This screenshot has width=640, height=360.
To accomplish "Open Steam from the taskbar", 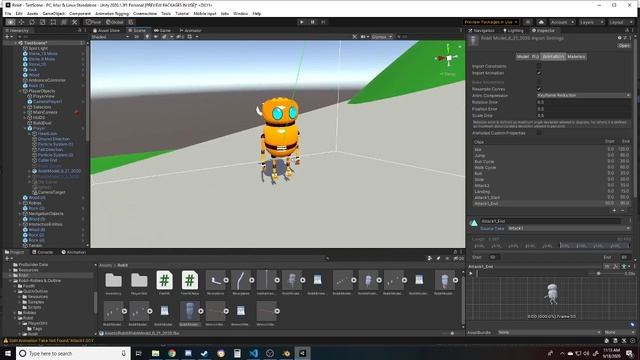I will pyautogui.click(x=204, y=353).
